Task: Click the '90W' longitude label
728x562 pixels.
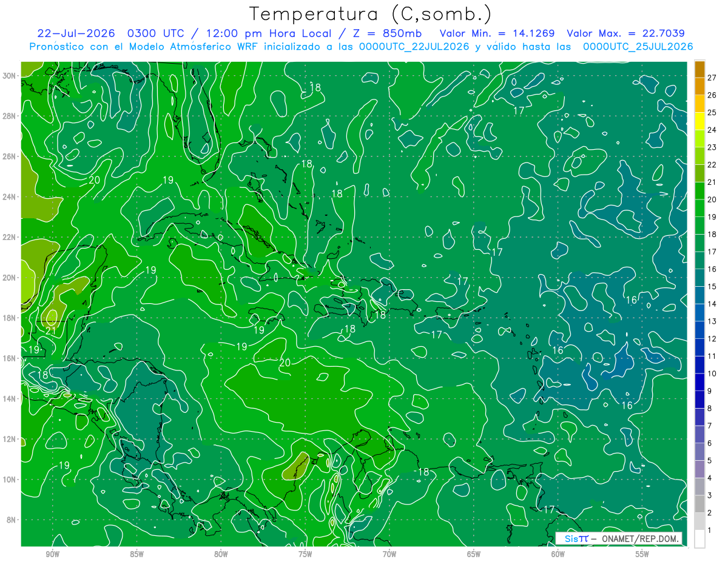Action: [x=52, y=554]
